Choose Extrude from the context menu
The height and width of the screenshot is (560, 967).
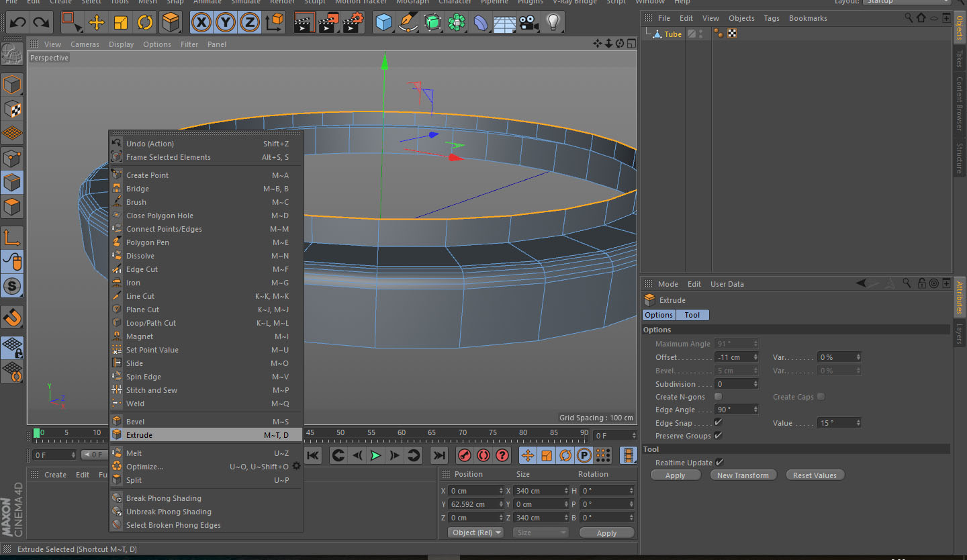[x=140, y=435]
